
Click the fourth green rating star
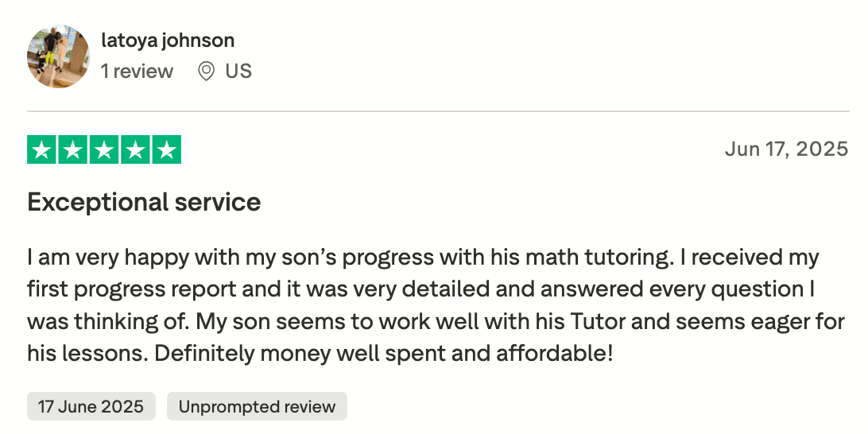pyautogui.click(x=135, y=149)
